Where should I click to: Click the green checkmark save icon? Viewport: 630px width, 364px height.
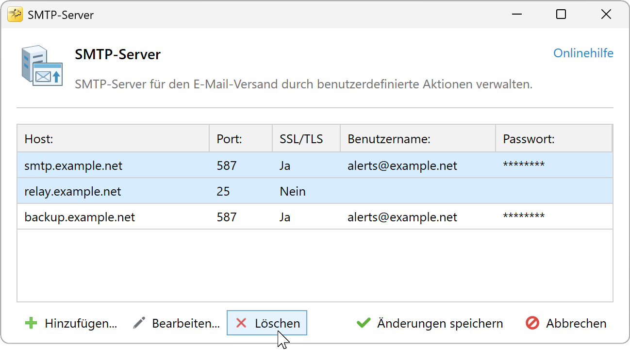pyautogui.click(x=364, y=323)
